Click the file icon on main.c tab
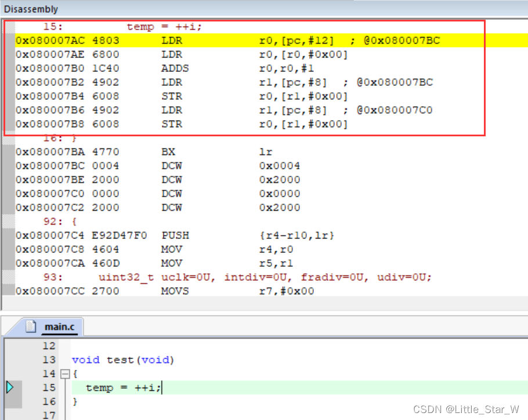This screenshot has width=528, height=420. (31, 327)
